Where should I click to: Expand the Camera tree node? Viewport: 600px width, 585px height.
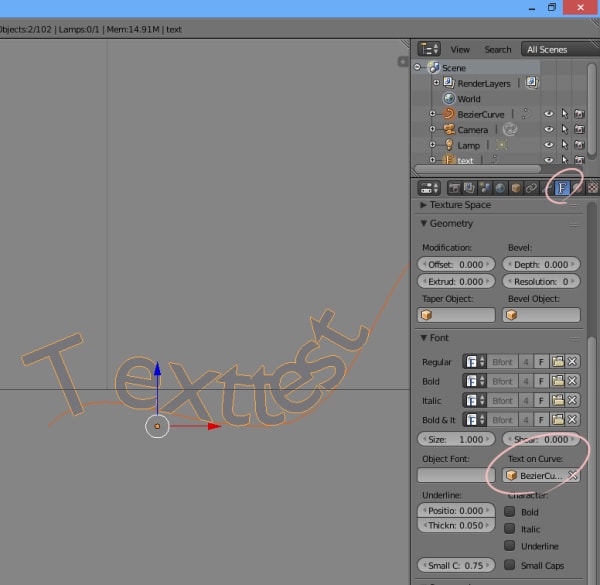pyautogui.click(x=432, y=129)
